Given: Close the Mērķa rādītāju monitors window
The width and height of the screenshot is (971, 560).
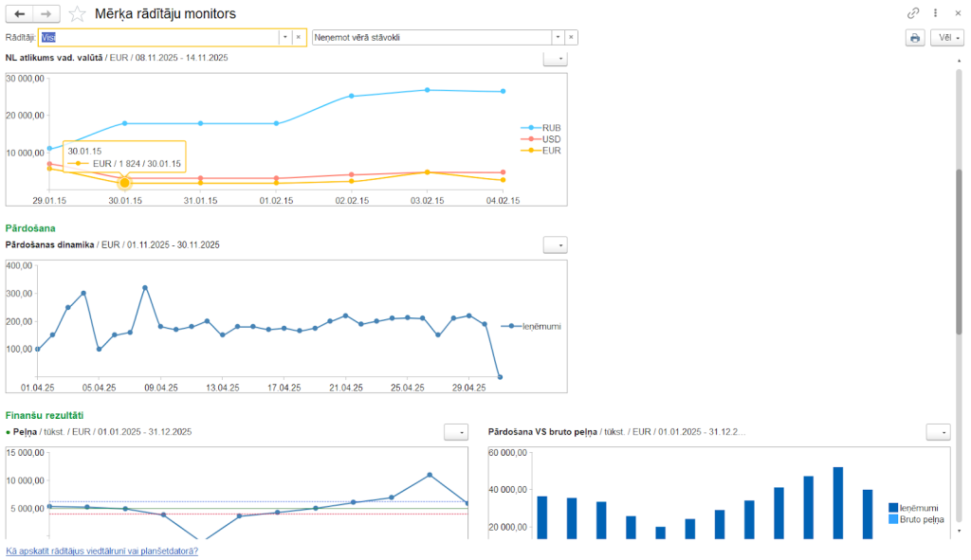Looking at the screenshot, I should (957, 13).
